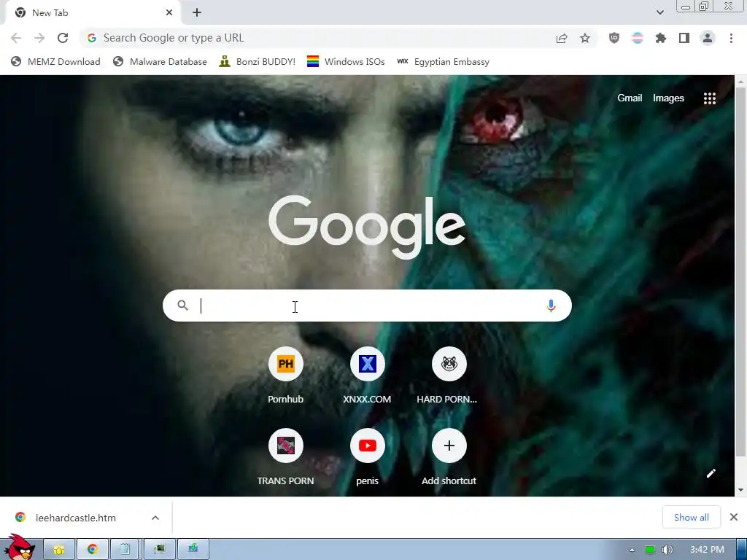This screenshot has height=560, width=747.
Task: Open a new tab with the plus button
Action: point(197,13)
